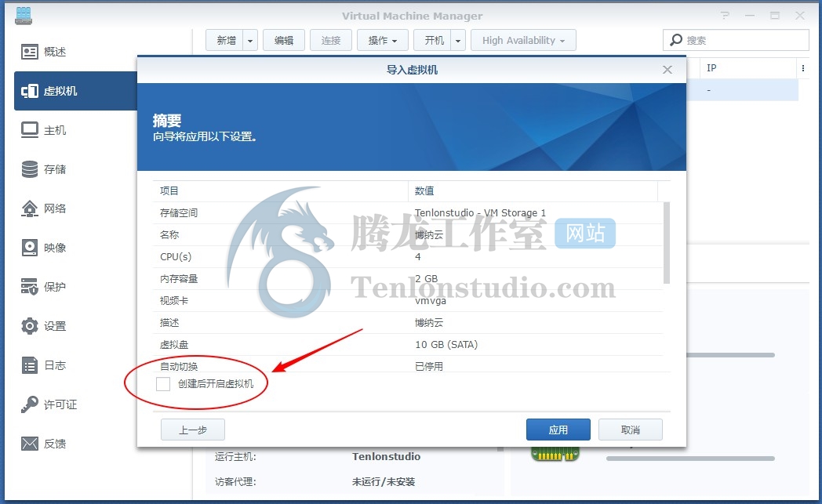822x504 pixels.
Task: Click the 编辑 button
Action: pyautogui.click(x=284, y=40)
